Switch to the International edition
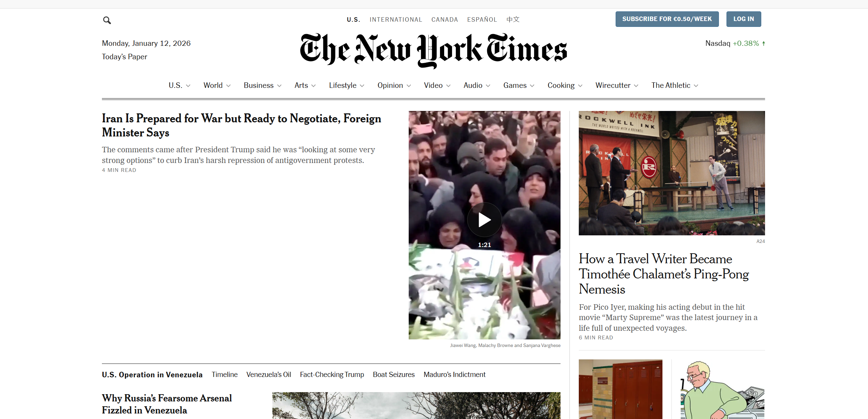This screenshot has width=868, height=419. tap(396, 19)
